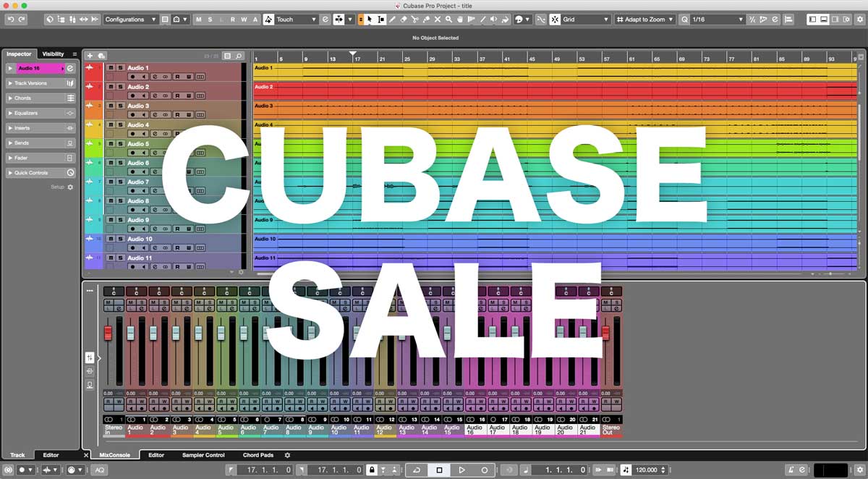This screenshot has height=479, width=868.
Task: Select the Mute X tool
Action: [437, 20]
